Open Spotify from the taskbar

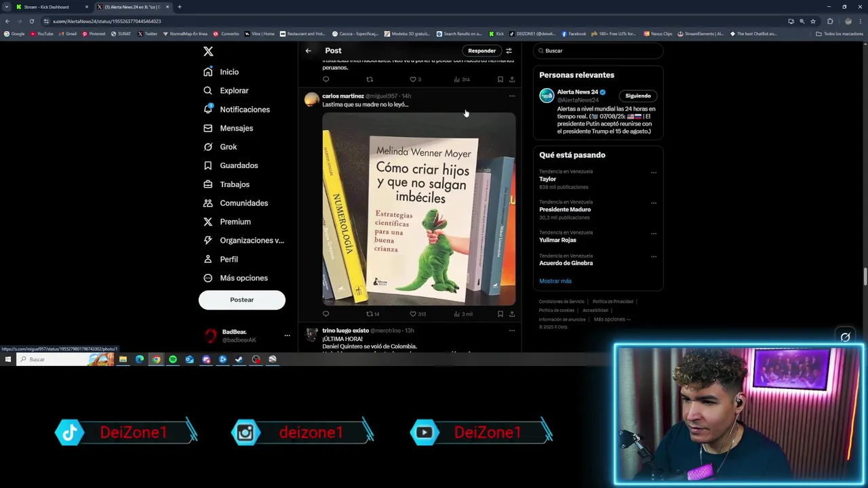point(173,359)
